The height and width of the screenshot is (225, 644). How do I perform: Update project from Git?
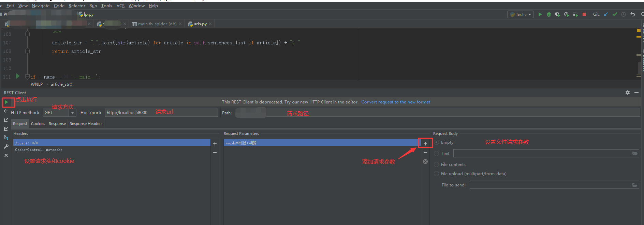click(606, 14)
